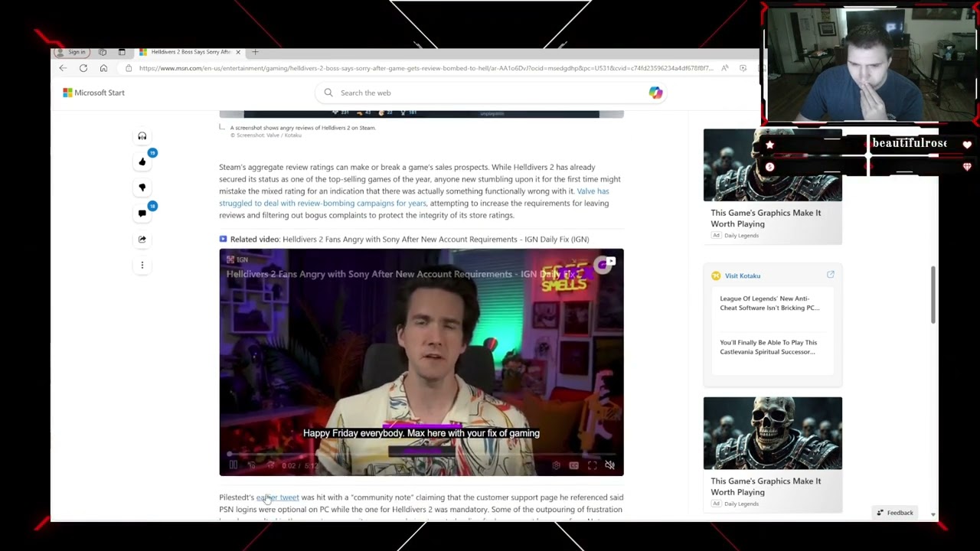Screen dimensions: 980x551
Task: Open Castlevania Spiritual Successor article
Action: (768, 347)
